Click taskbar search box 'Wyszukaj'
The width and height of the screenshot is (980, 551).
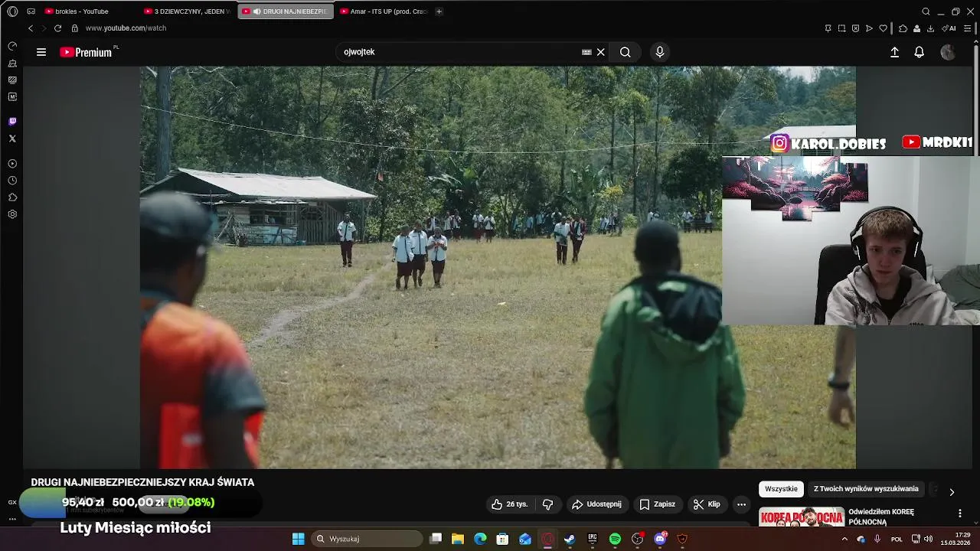click(368, 539)
